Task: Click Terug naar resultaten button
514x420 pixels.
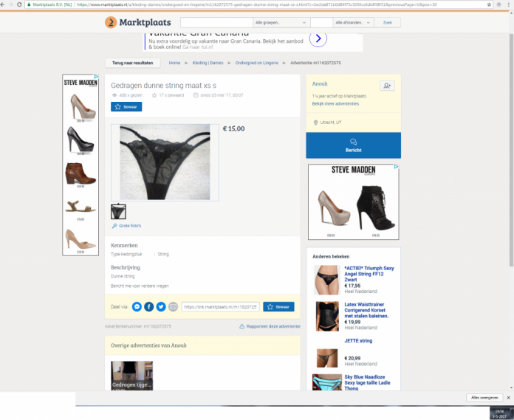Action: [133, 63]
